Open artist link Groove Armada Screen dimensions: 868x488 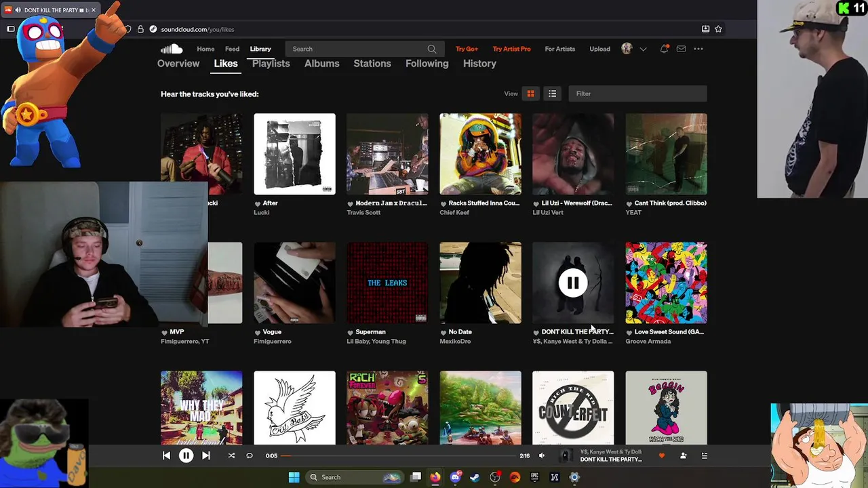click(x=648, y=342)
